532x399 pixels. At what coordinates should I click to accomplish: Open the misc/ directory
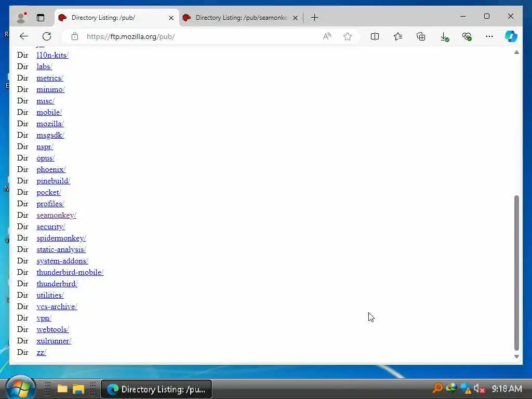[x=46, y=101]
